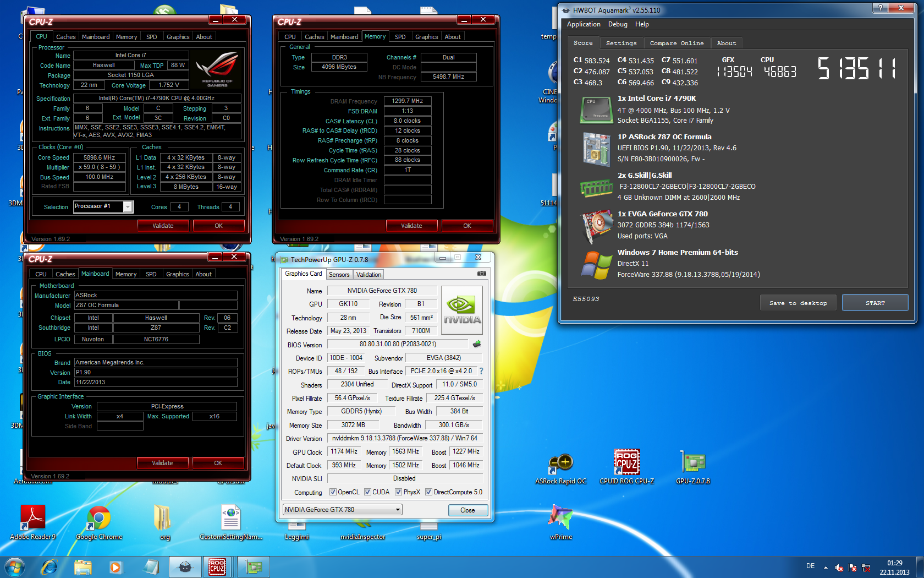The image size is (924, 578).
Task: Toggle the OpenCL checkbox
Action: (x=332, y=492)
